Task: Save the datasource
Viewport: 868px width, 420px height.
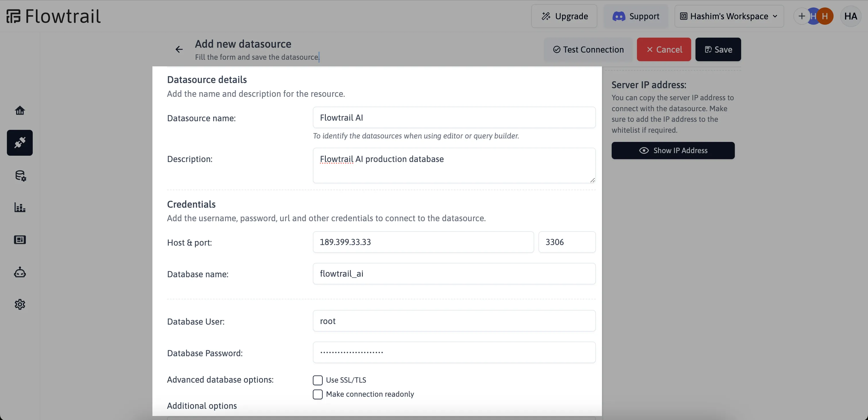Action: point(718,50)
